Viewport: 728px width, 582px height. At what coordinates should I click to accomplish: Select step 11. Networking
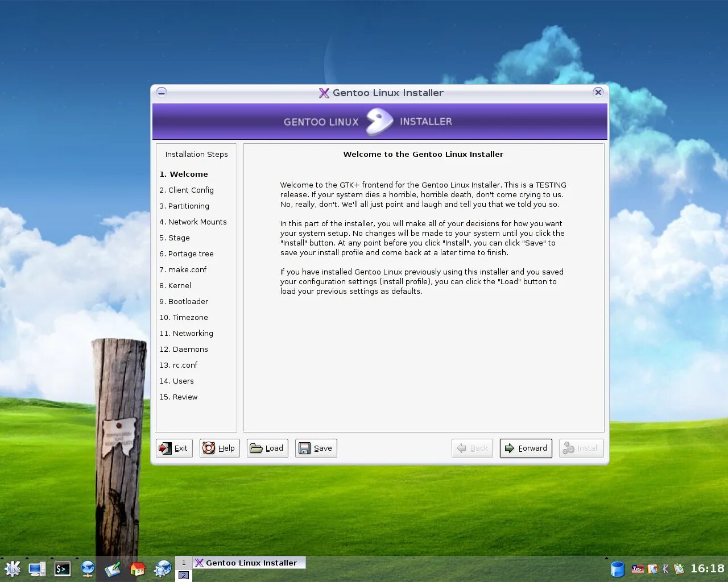click(x=187, y=334)
